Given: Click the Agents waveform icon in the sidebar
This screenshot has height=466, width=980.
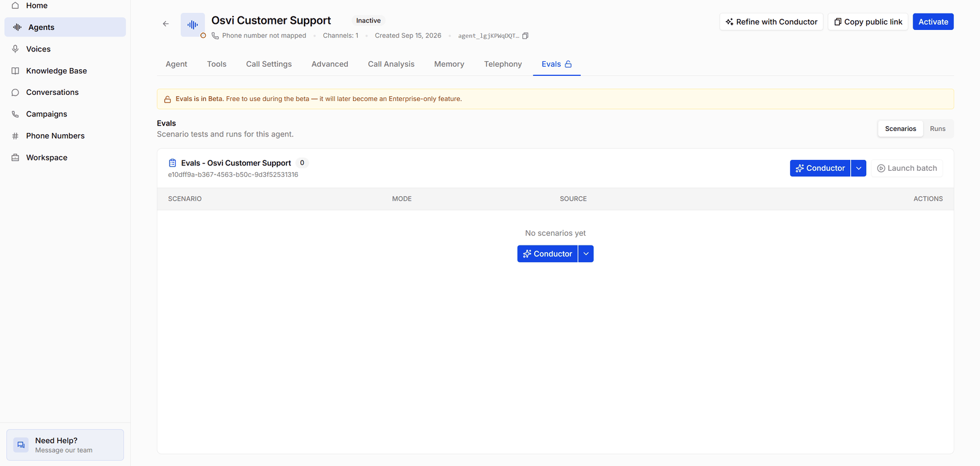Looking at the screenshot, I should click(x=17, y=27).
